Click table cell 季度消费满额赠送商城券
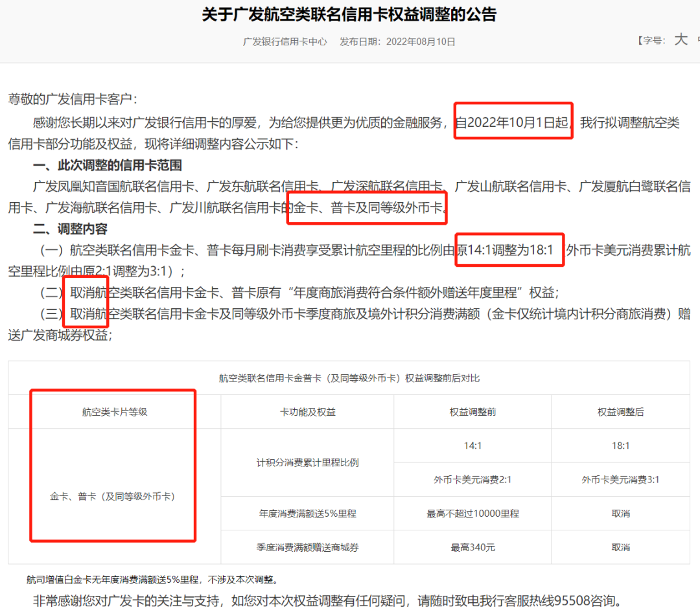 [308, 547]
